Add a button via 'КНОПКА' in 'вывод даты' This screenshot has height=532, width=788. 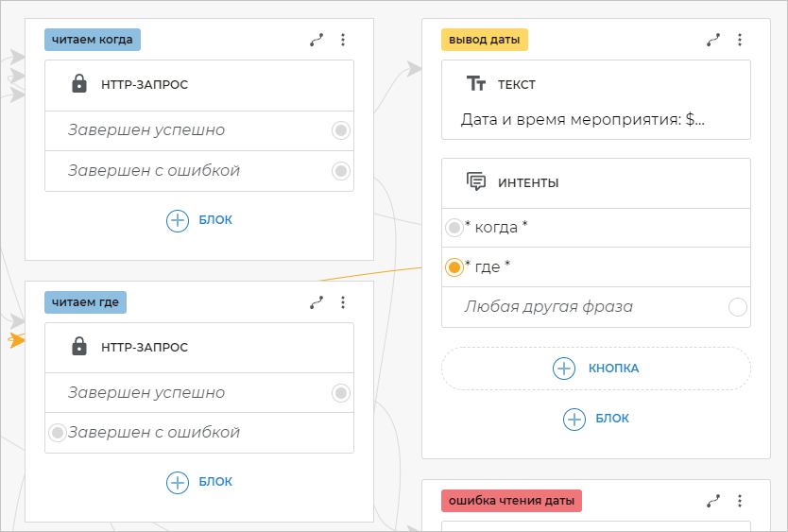[595, 369]
